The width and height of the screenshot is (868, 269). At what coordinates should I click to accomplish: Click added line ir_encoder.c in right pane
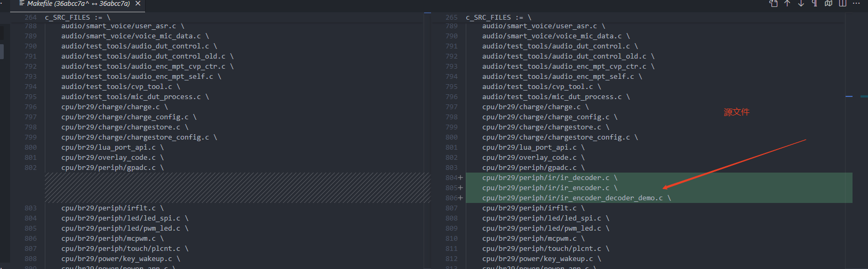click(550, 188)
